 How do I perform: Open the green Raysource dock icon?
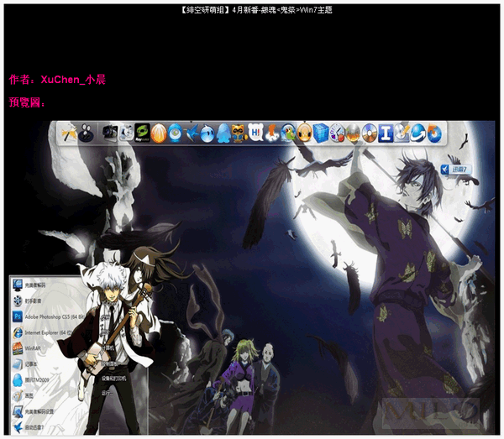pos(142,133)
